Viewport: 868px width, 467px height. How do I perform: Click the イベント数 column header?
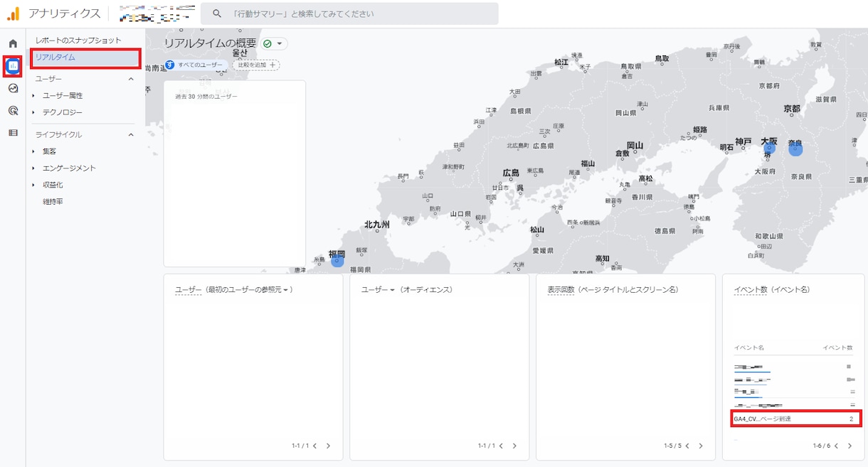pyautogui.click(x=837, y=348)
